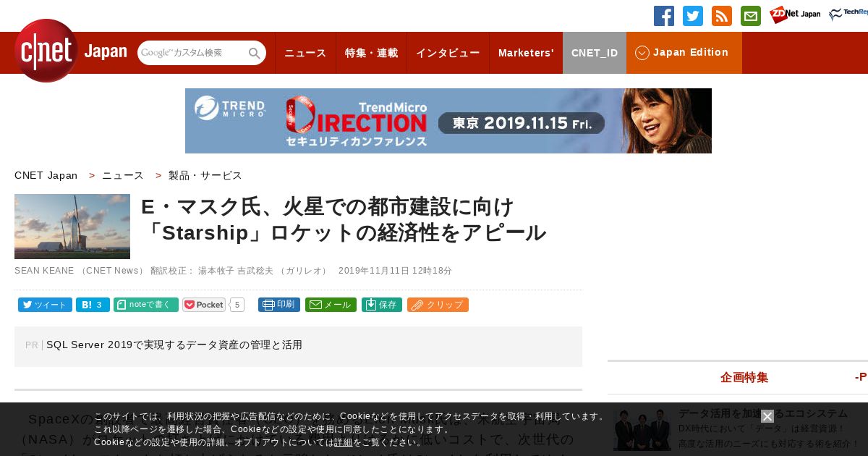
Task: Save article to Pocket
Action: click(x=204, y=305)
